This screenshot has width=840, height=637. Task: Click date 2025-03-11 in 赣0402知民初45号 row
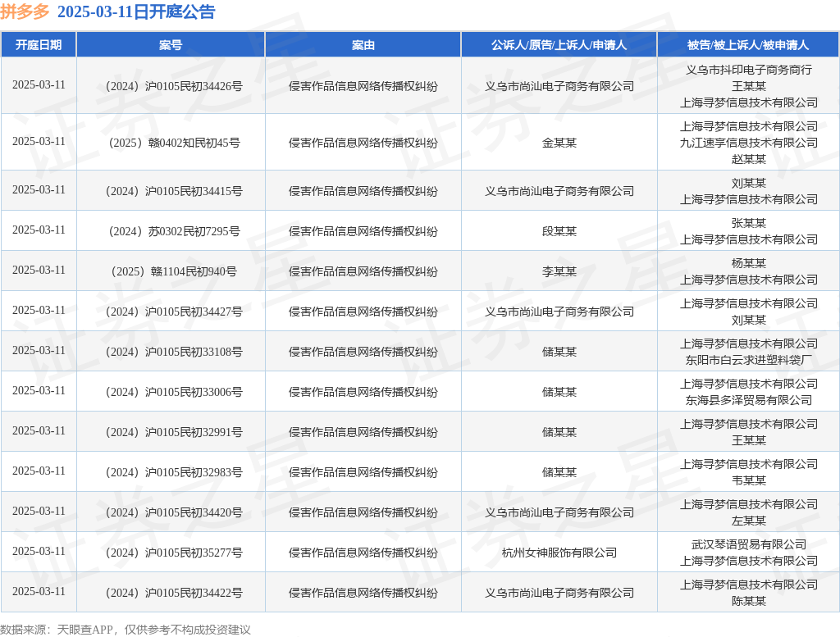click(39, 141)
